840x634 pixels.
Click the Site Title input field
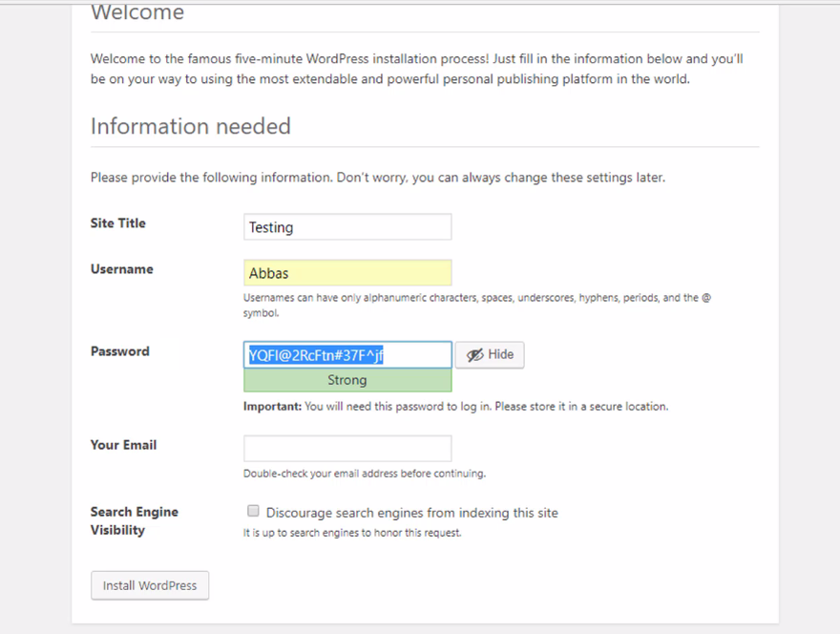[346, 226]
